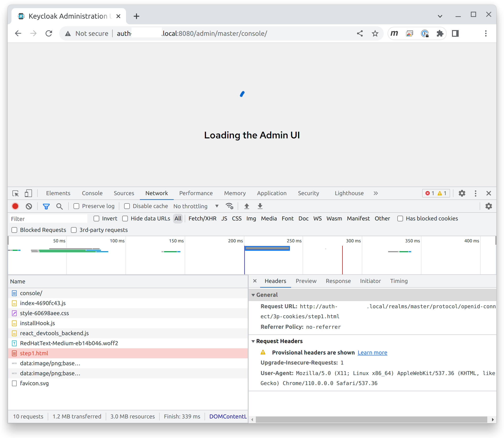Clear the network log

coord(29,206)
